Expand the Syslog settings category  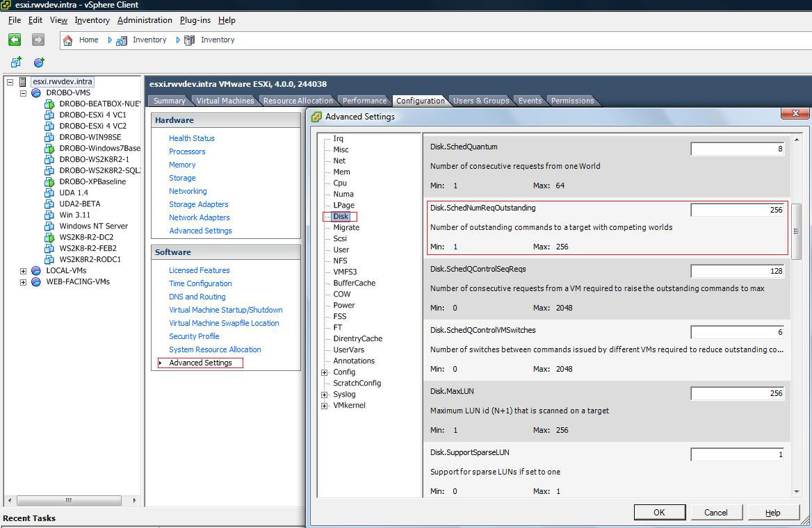point(325,395)
